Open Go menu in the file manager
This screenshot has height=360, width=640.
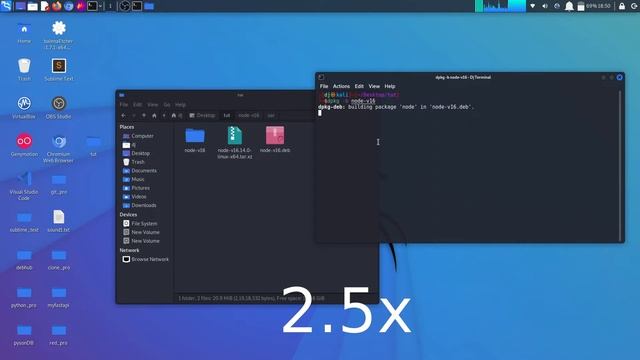pos(167,105)
